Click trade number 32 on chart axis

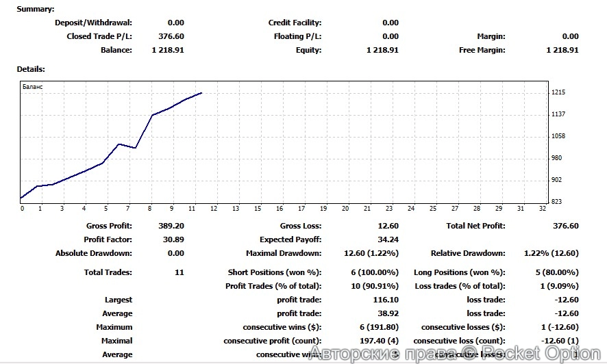(542, 209)
